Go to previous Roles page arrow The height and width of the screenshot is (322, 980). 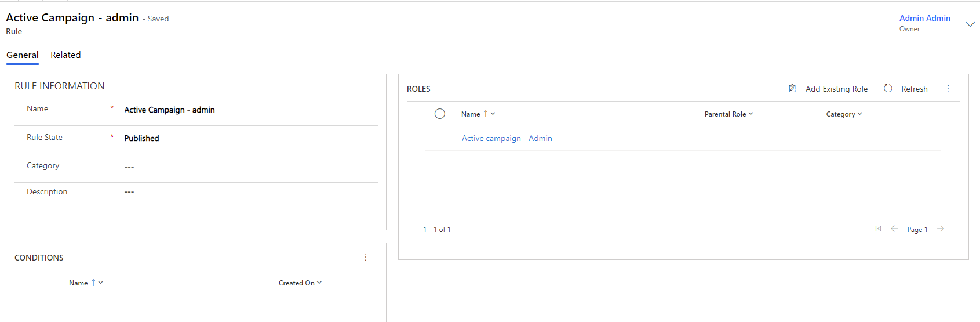(x=894, y=229)
